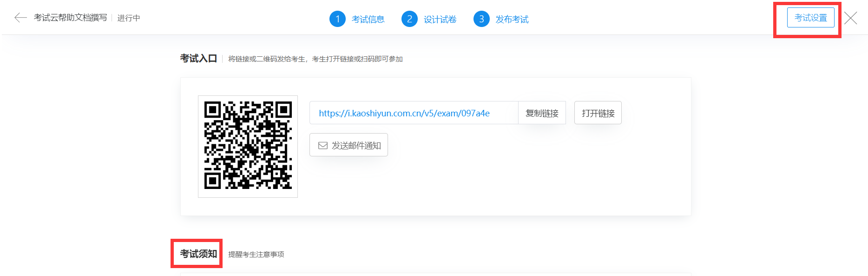Viewport: 868px width, 276px height.
Task: Go to 设计试卷 step
Action: pos(440,19)
